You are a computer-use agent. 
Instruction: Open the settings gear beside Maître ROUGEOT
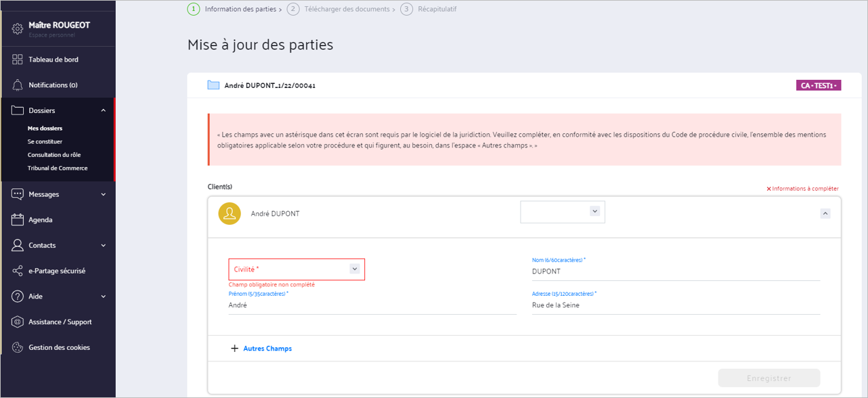pyautogui.click(x=18, y=28)
